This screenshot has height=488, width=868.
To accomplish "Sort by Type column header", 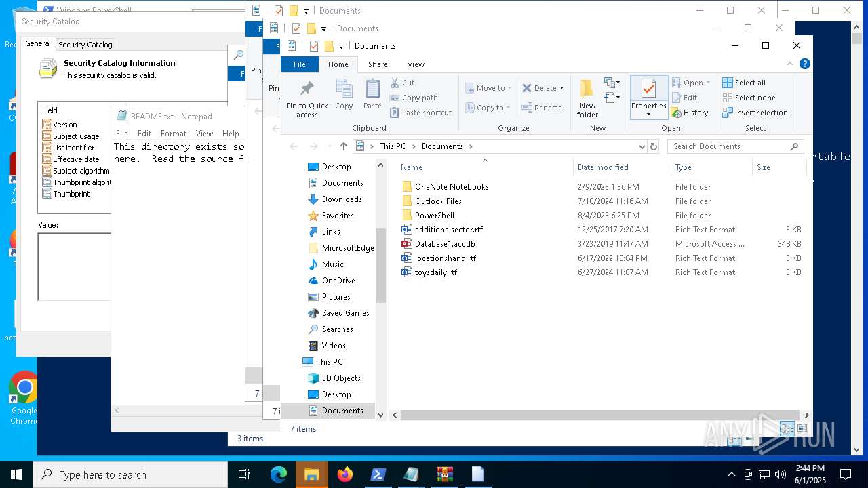I will pos(711,167).
